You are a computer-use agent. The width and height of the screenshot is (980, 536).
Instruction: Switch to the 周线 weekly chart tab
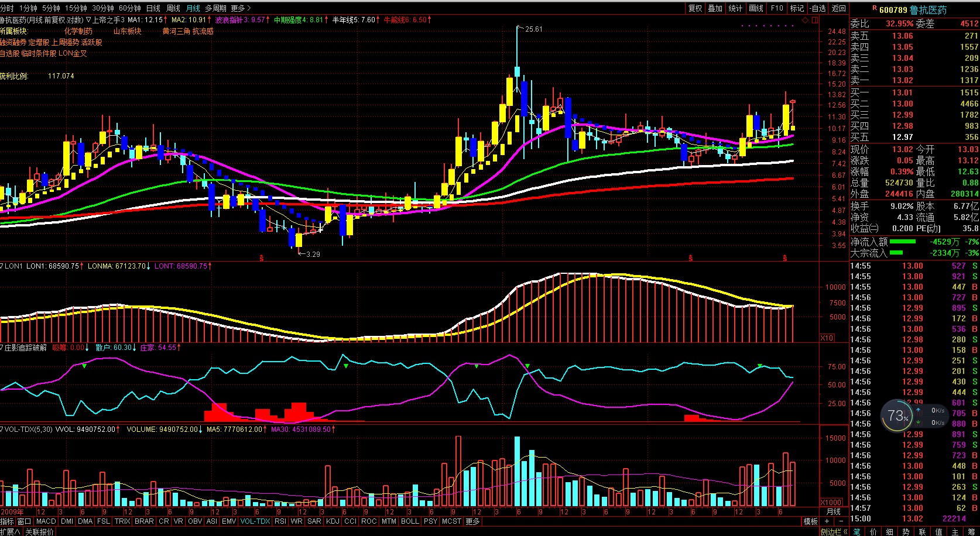[173, 8]
